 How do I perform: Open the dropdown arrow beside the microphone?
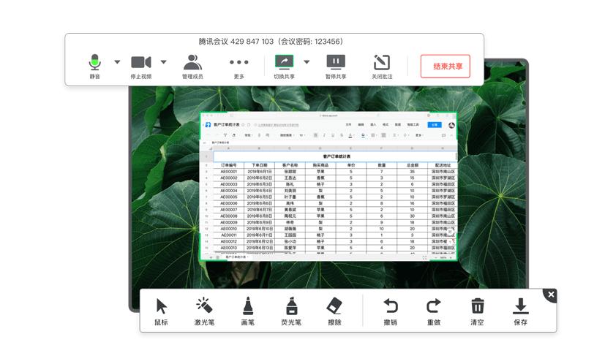coord(117,62)
